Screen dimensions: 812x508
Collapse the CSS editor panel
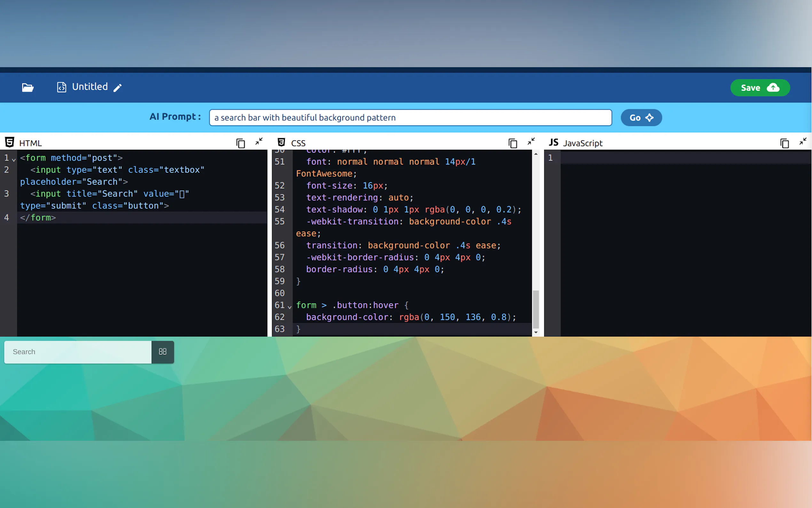pyautogui.click(x=531, y=141)
